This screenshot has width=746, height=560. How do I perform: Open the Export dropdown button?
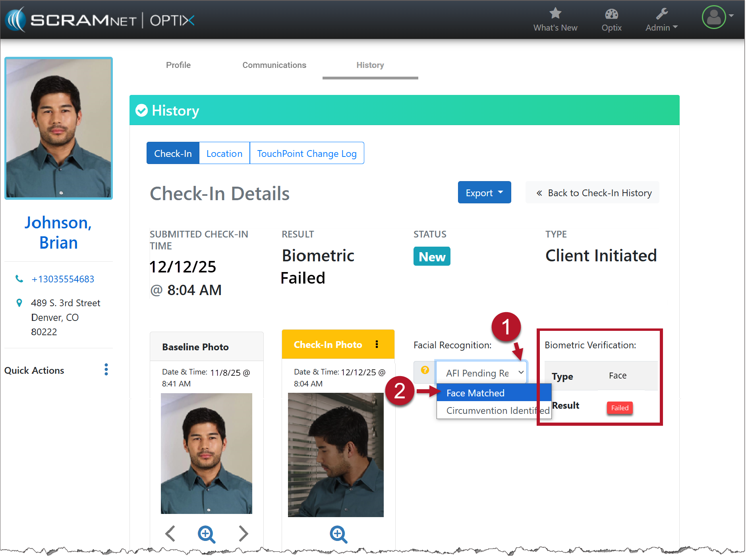point(484,193)
